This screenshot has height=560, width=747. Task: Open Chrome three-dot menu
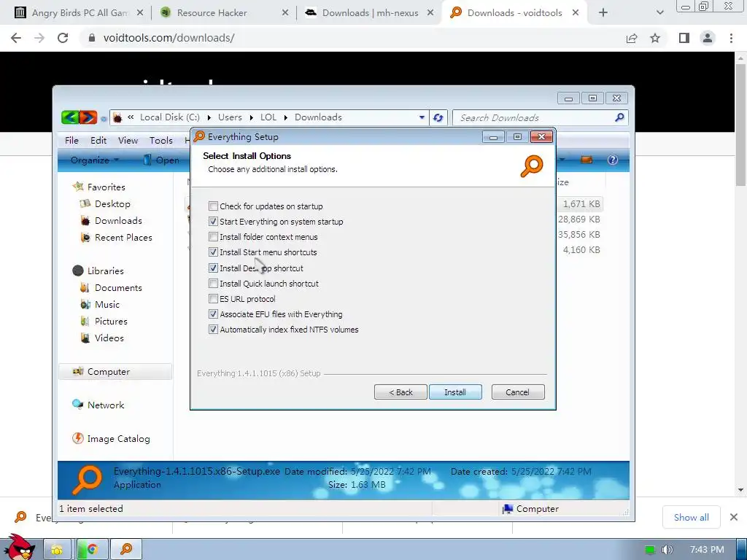click(731, 38)
